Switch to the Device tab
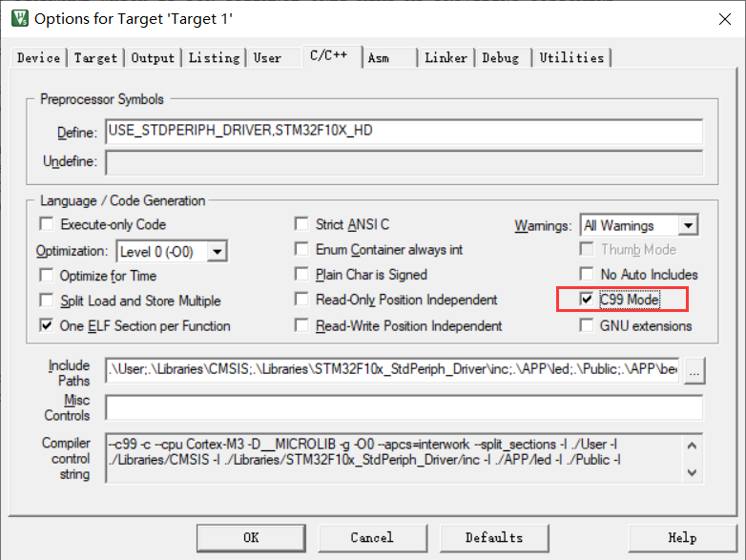 (x=38, y=58)
